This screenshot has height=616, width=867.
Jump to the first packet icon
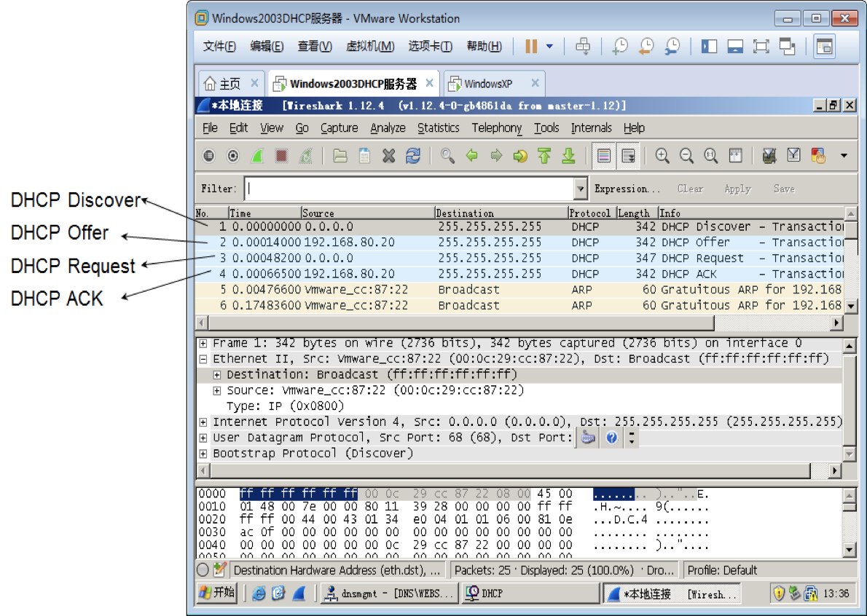pos(545,157)
